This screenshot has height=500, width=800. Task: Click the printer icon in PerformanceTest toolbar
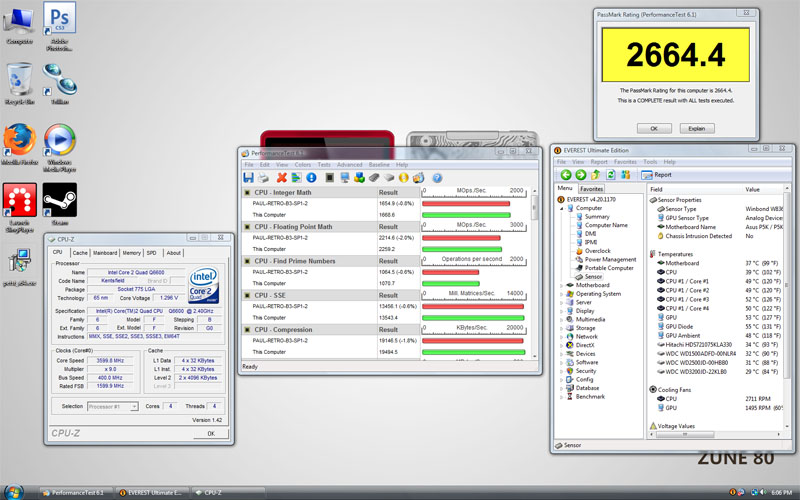pos(263,178)
